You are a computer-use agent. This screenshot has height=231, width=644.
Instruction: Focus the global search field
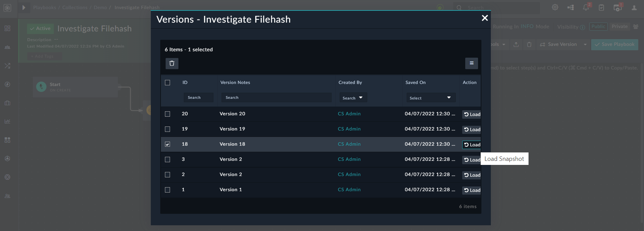pos(497,7)
